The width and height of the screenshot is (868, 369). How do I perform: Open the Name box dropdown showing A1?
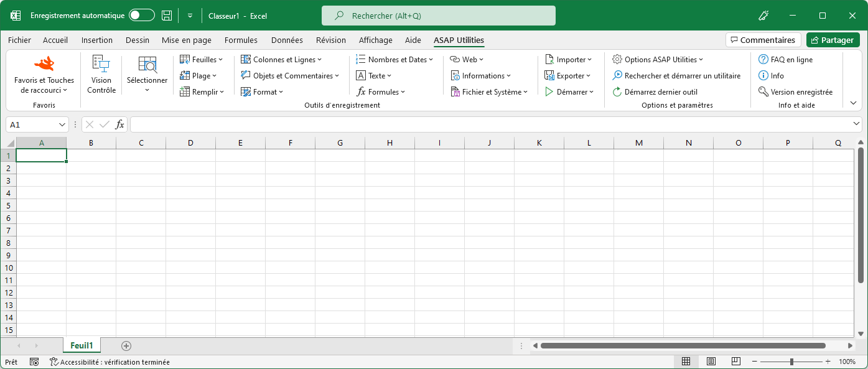pos(62,124)
